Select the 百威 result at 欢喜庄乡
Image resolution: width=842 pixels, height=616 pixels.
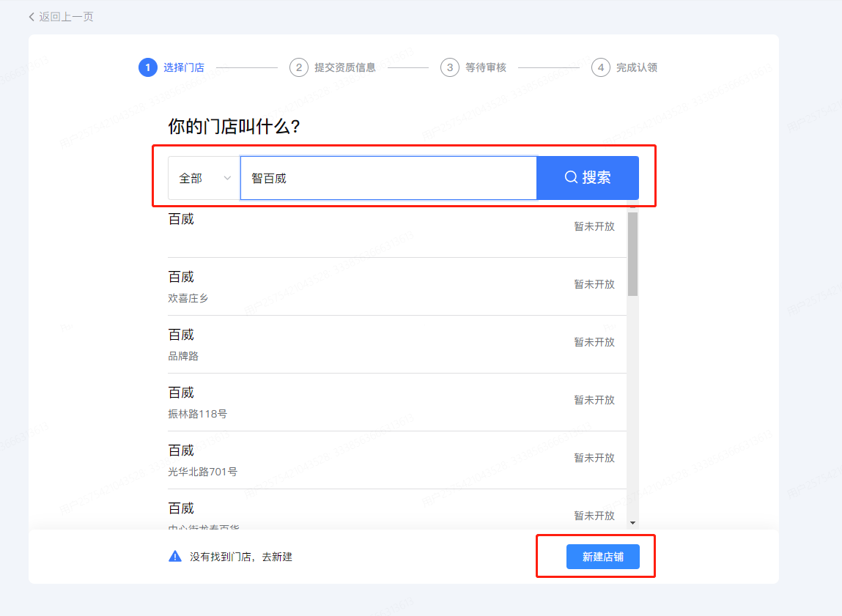pos(397,286)
